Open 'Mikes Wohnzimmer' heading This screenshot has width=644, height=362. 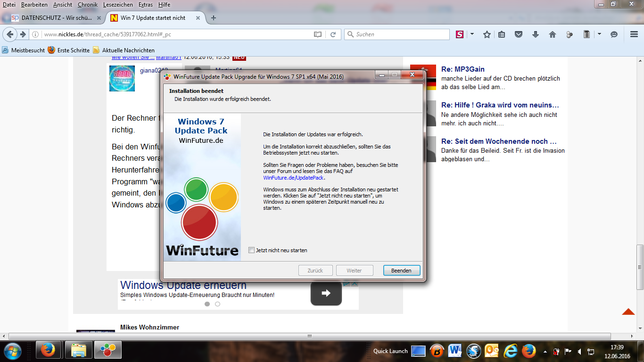[149, 327]
